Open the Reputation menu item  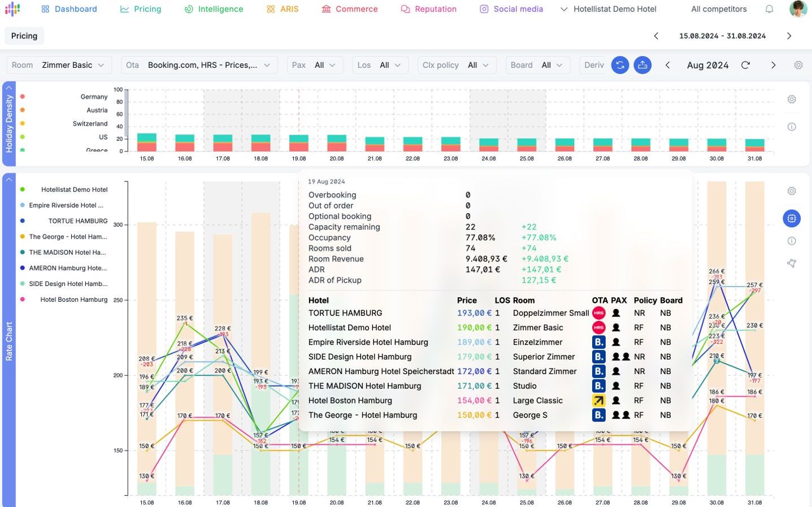coord(428,9)
